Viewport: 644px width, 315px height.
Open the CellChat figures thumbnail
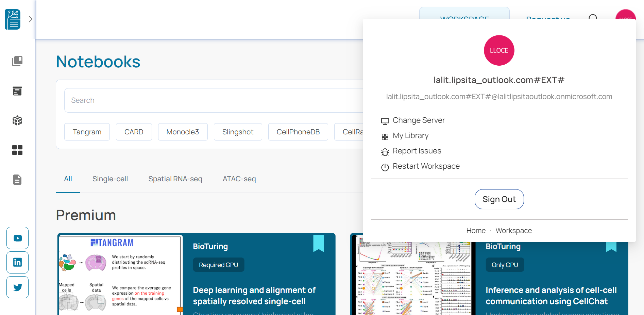pos(413,278)
